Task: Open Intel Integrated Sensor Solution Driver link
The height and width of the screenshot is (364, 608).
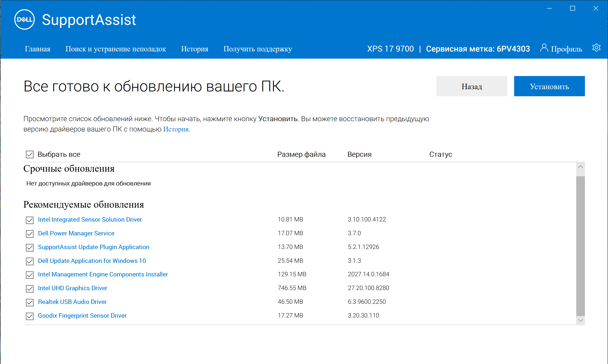Action: 90,219
